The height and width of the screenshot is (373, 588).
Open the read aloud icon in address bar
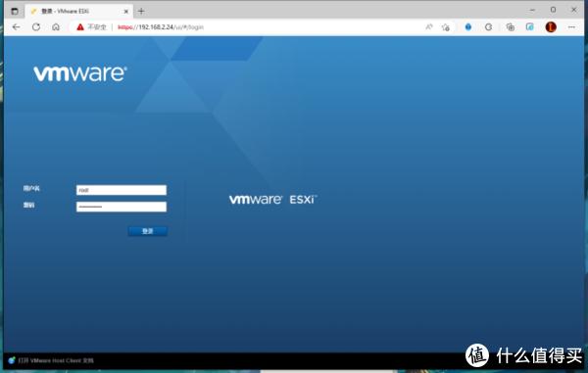click(429, 27)
